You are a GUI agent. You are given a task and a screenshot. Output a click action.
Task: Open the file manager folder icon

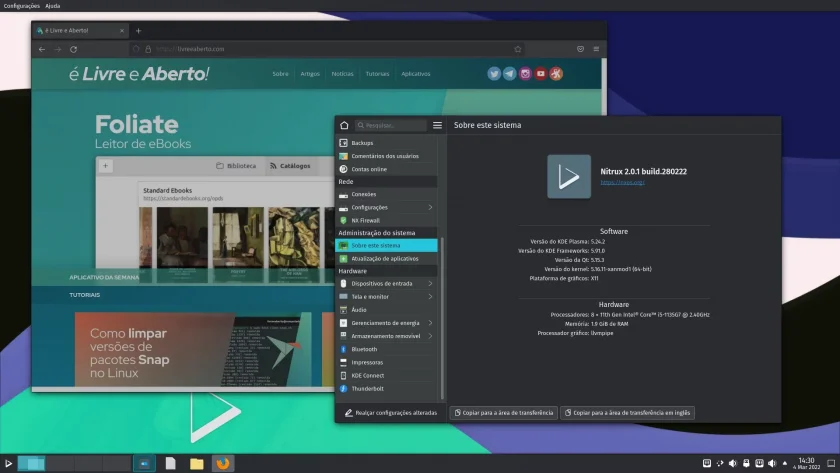coord(197,463)
